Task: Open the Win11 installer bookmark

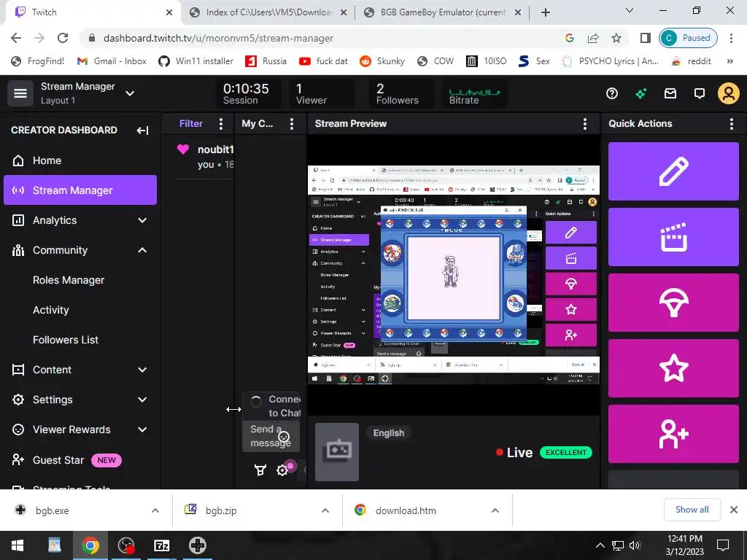Action: [x=196, y=61]
